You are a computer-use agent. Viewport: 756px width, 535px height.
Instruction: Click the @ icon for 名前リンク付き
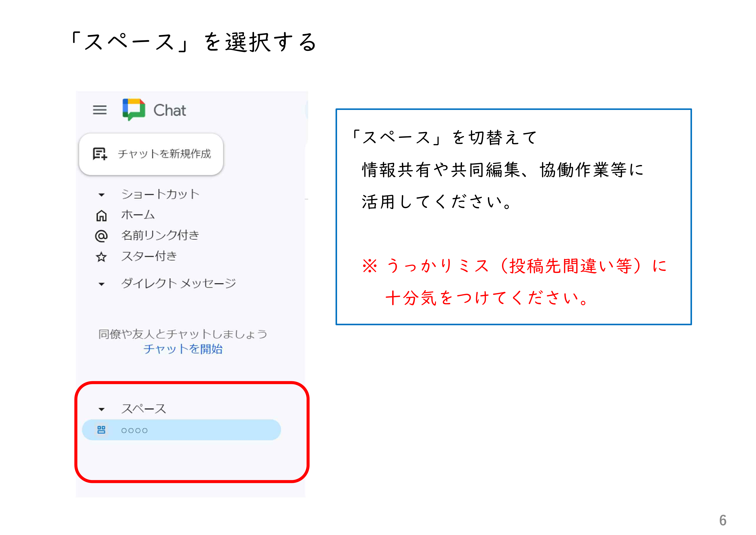[102, 236]
